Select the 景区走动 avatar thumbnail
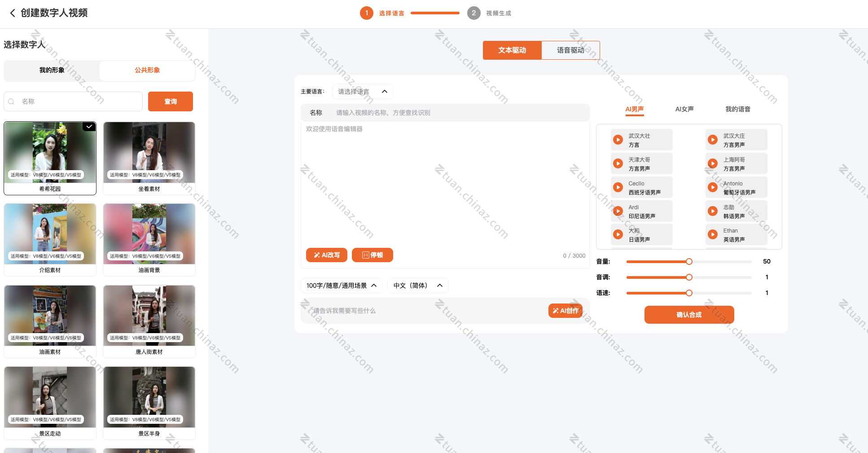The width and height of the screenshot is (868, 453). [50, 397]
